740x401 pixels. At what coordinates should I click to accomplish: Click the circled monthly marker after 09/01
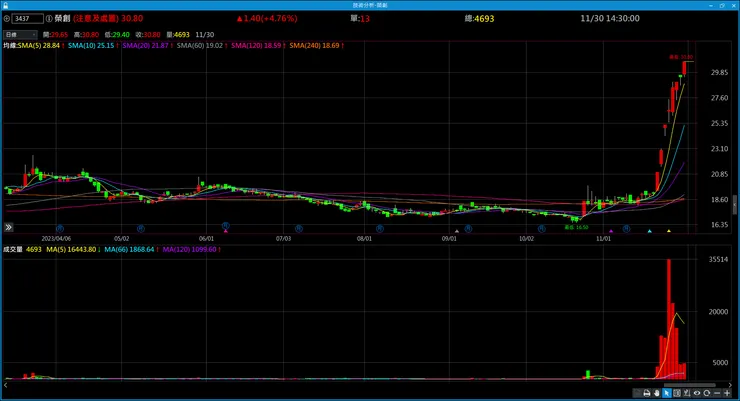(468, 229)
